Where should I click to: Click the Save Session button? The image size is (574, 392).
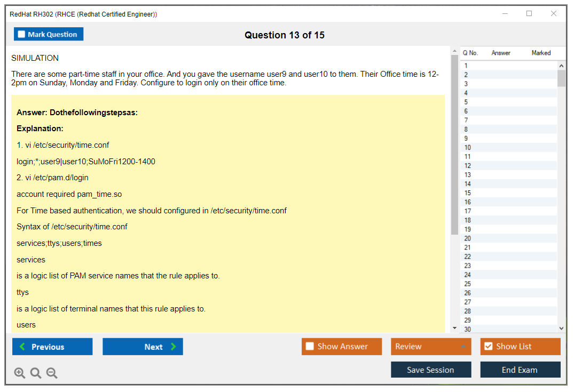pos(431,370)
